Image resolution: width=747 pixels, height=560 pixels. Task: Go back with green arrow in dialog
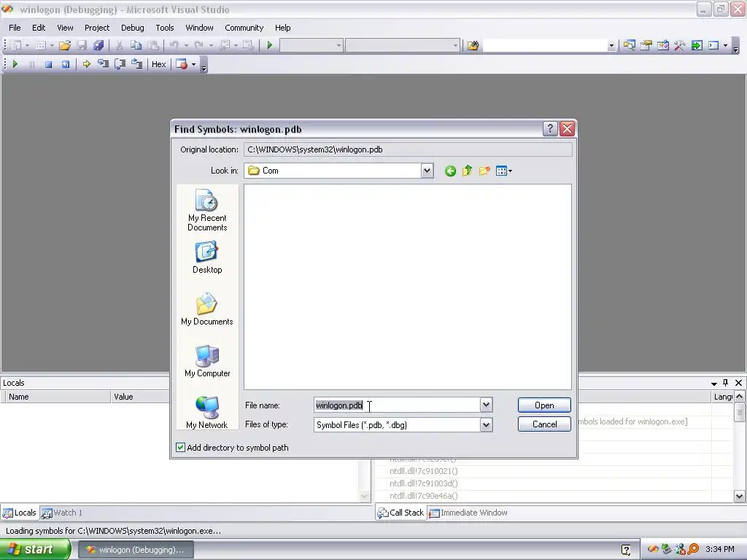[x=450, y=171]
